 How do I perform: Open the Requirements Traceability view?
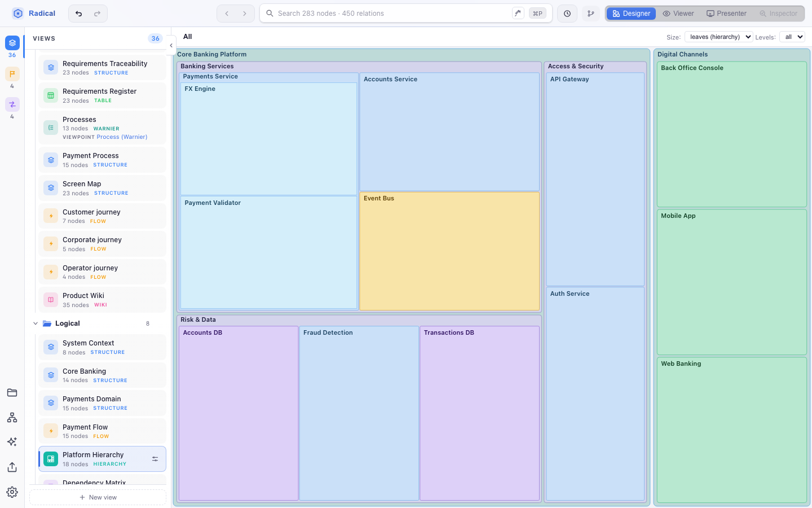click(102, 68)
